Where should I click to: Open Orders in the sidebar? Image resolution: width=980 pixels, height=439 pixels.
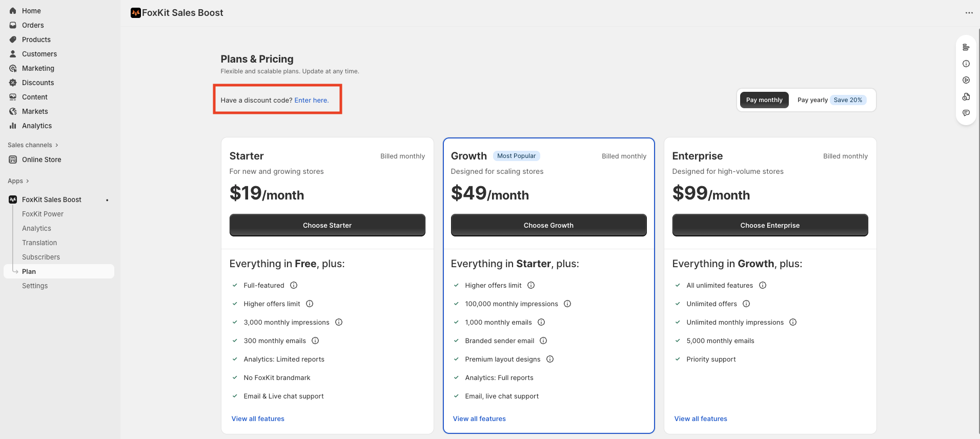[33, 25]
